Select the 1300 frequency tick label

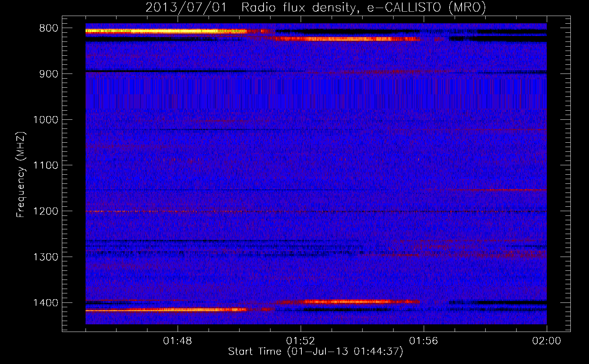[46, 257]
